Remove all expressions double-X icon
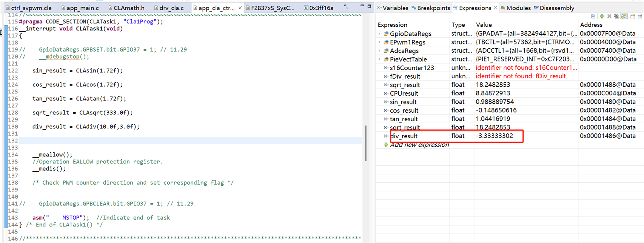Viewport: 644px width, 243px height. point(616,16)
